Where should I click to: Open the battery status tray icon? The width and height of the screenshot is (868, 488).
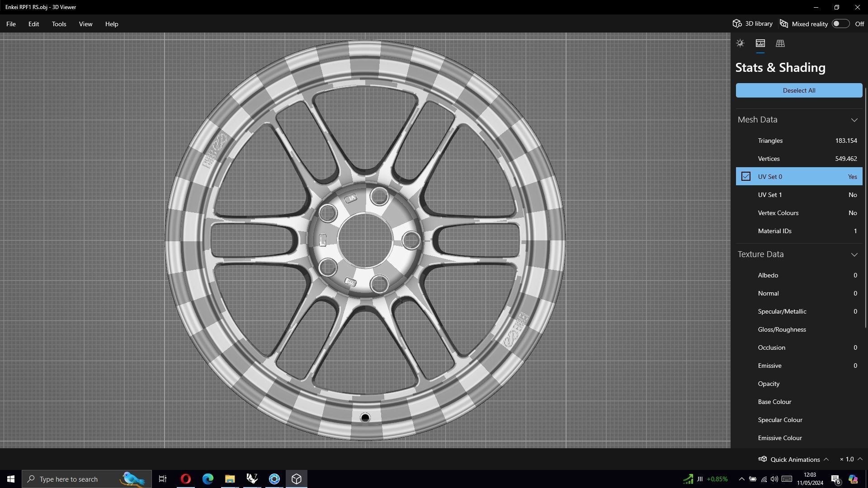click(x=753, y=479)
